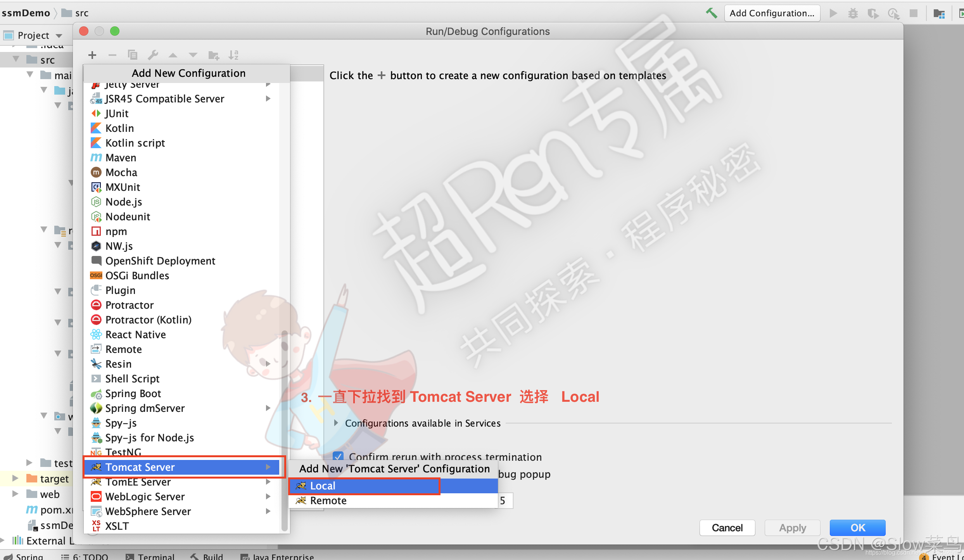Image resolution: width=964 pixels, height=560 pixels.
Task: Select the Protractor (Kotlin) entry
Action: (x=181, y=320)
